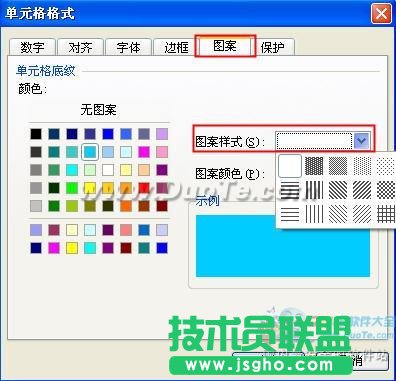Screen dimensions: 396x381
Task: Pick the thick forward diagonal stripe pattern
Action: pyautogui.click(x=362, y=190)
